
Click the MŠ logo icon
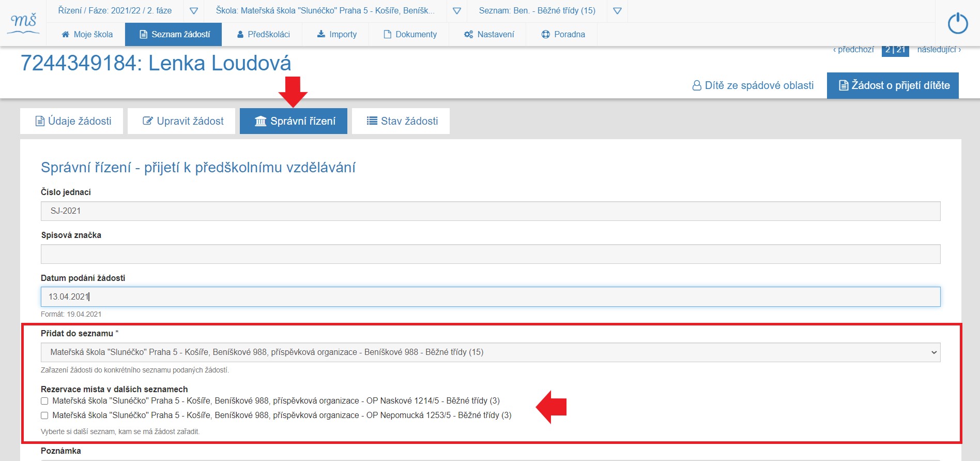pyautogui.click(x=24, y=23)
